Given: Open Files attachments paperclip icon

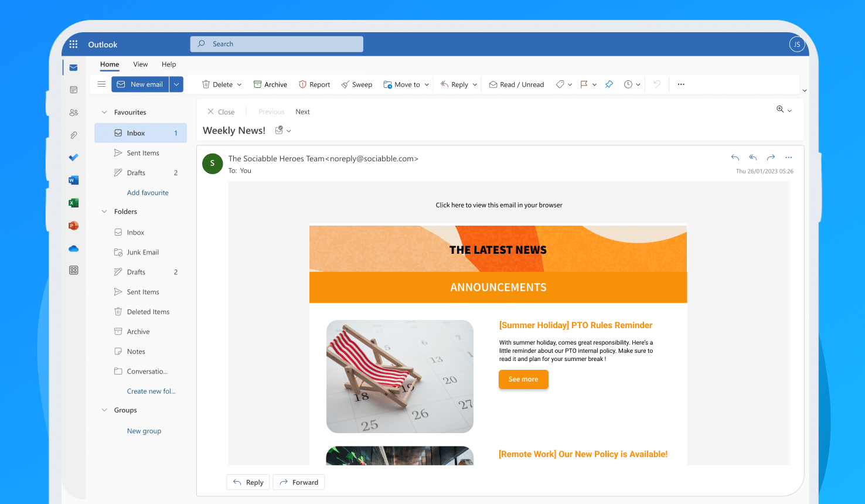Looking at the screenshot, I should [73, 135].
